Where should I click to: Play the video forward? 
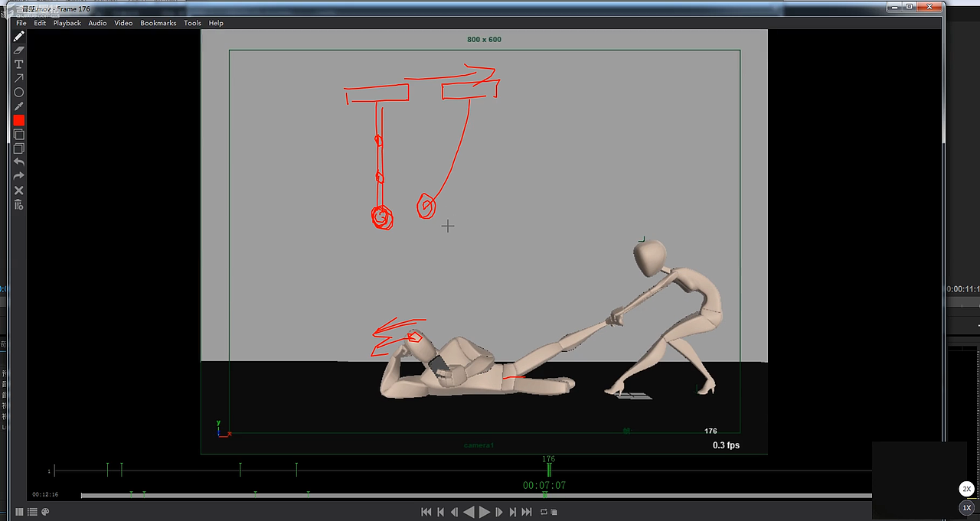(484, 513)
